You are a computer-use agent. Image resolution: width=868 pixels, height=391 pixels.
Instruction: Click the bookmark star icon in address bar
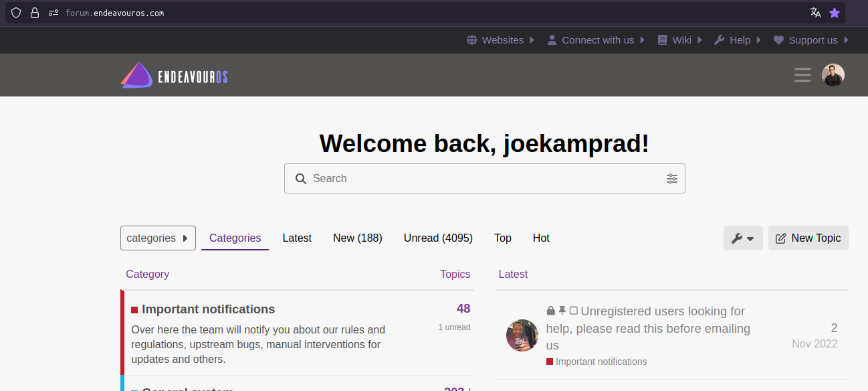pos(834,13)
